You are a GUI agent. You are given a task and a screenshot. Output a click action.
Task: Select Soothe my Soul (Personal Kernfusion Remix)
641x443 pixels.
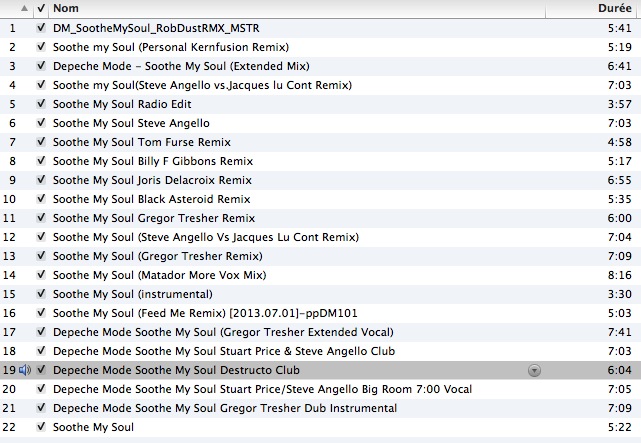tap(171, 47)
